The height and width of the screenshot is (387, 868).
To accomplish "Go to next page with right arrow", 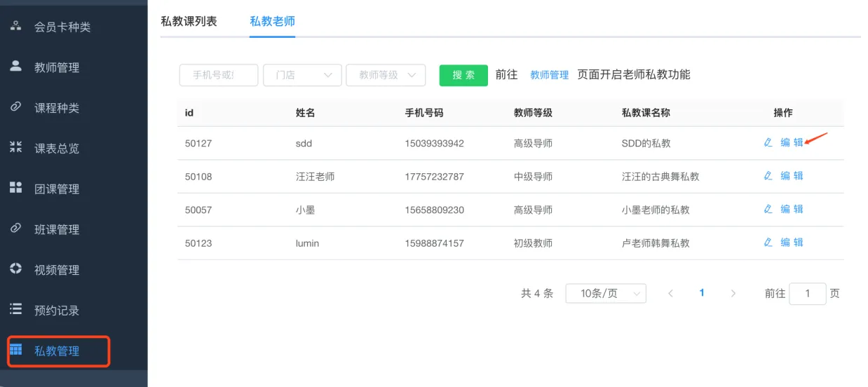I will pyautogui.click(x=733, y=294).
